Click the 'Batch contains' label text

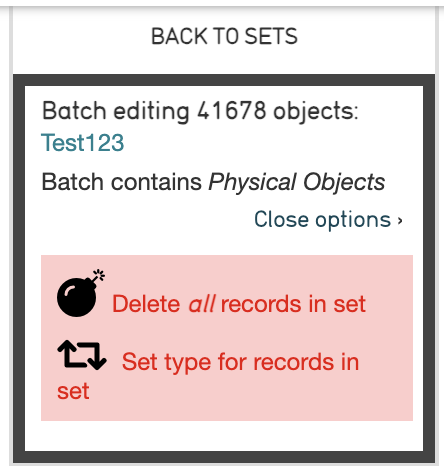coord(122,182)
